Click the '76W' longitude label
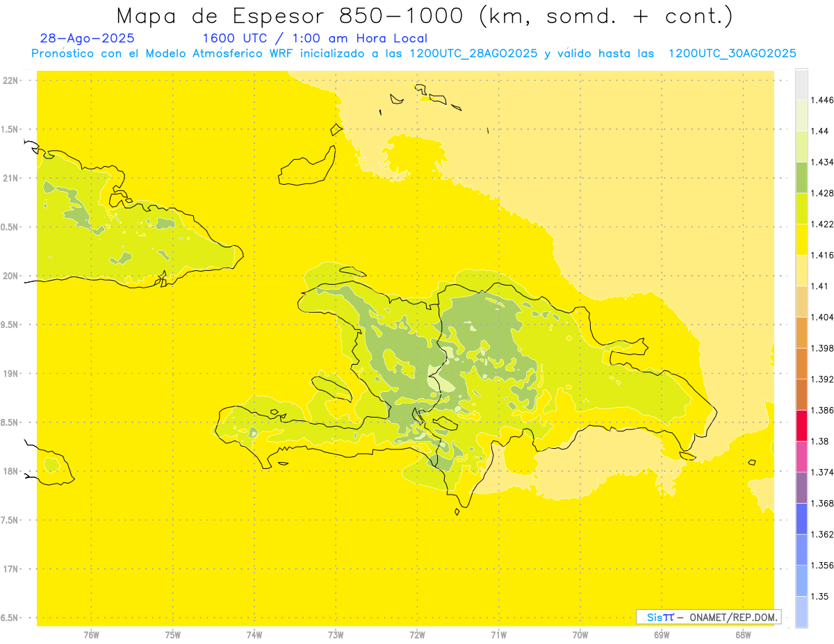The width and height of the screenshot is (834, 644). (x=91, y=634)
